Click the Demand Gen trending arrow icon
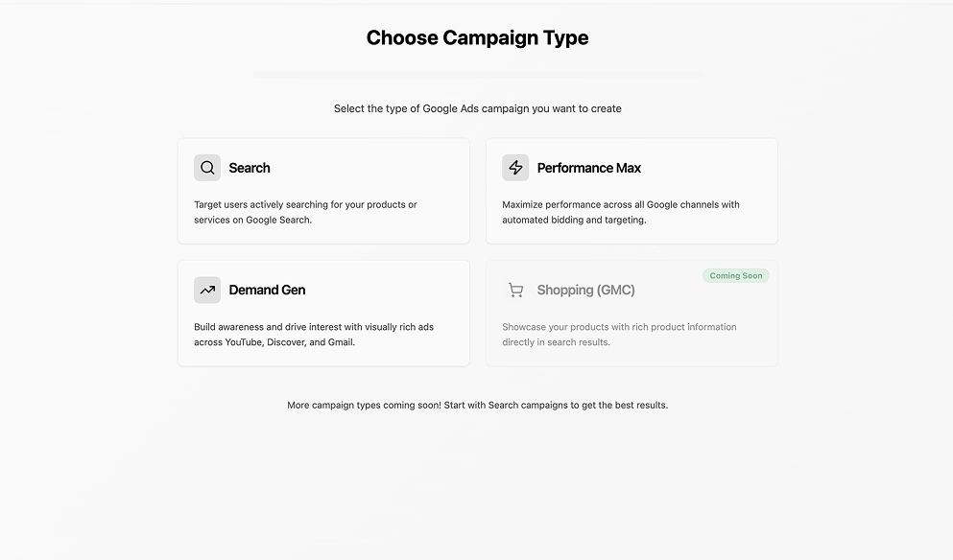Image resolution: width=953 pixels, height=560 pixels. (207, 290)
